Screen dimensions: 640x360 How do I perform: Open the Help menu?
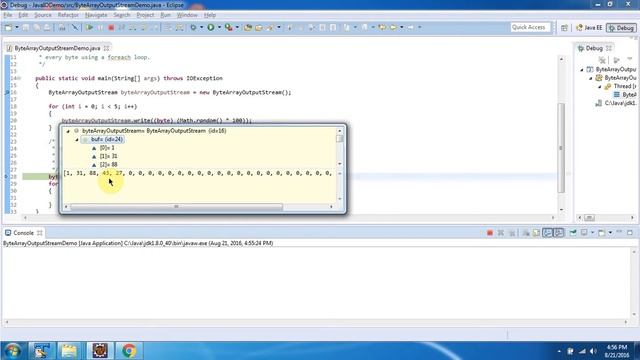point(210,15)
